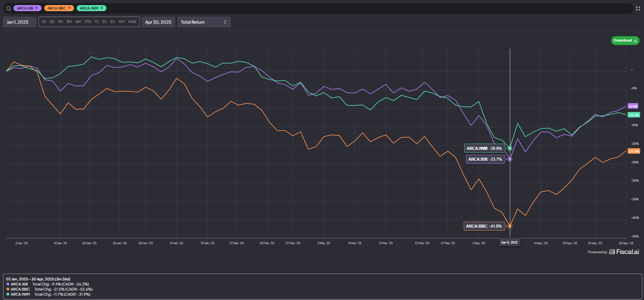Viewport: 644px width, 300px height.
Task: Click ARCA:BBC Total Chg -21.5% legend row
Action: [x=49, y=289]
